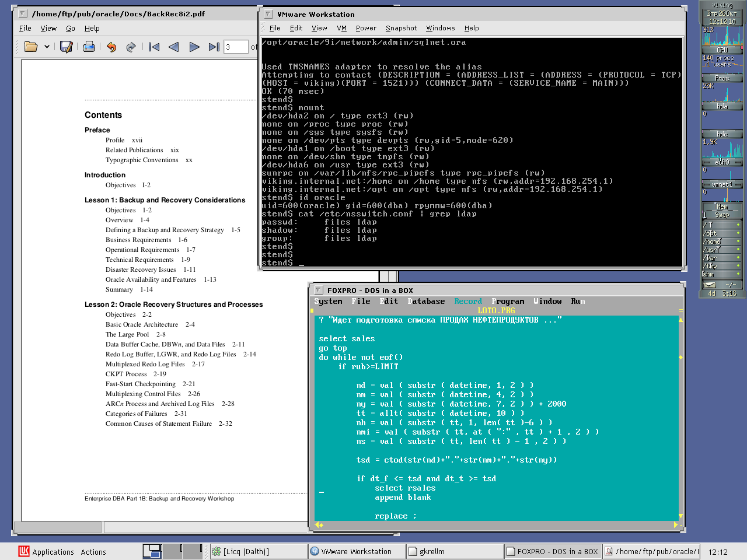Open the Go menu in the PDF viewer
Screen dimensions: 747x560
tap(71, 28)
